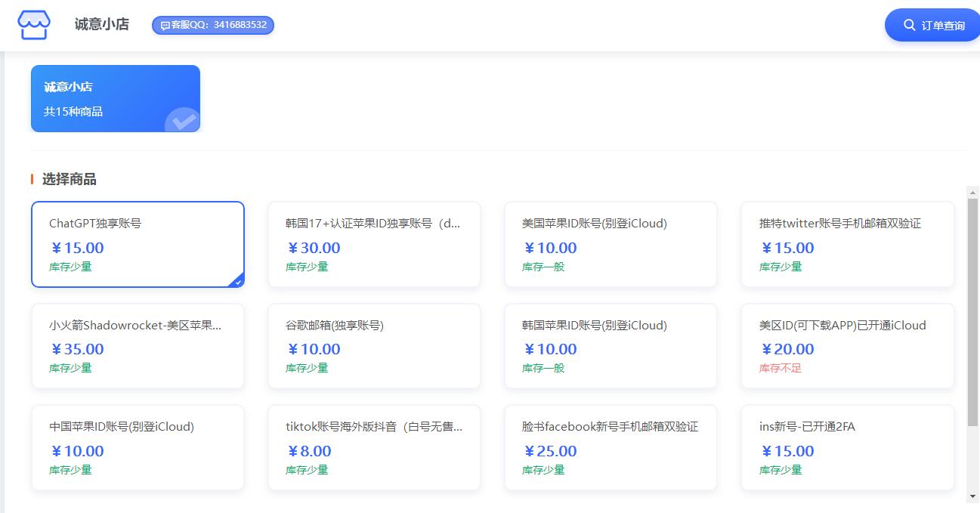Select the ChatGPT独享账号 product
980x513 pixels.
tap(138, 244)
